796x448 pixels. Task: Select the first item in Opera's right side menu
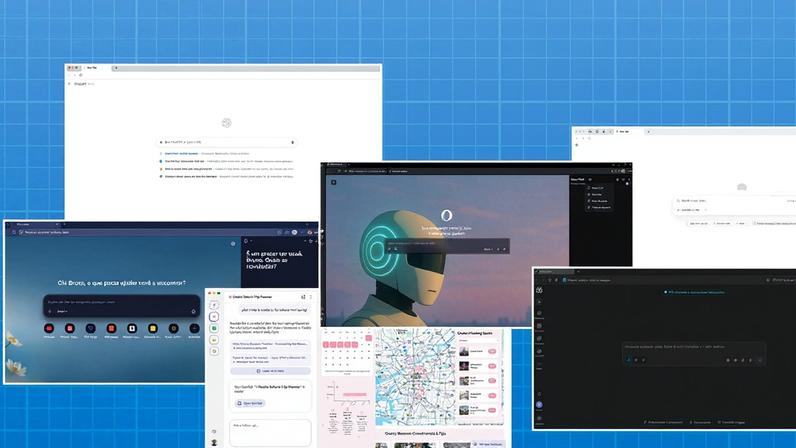pyautogui.click(x=597, y=187)
